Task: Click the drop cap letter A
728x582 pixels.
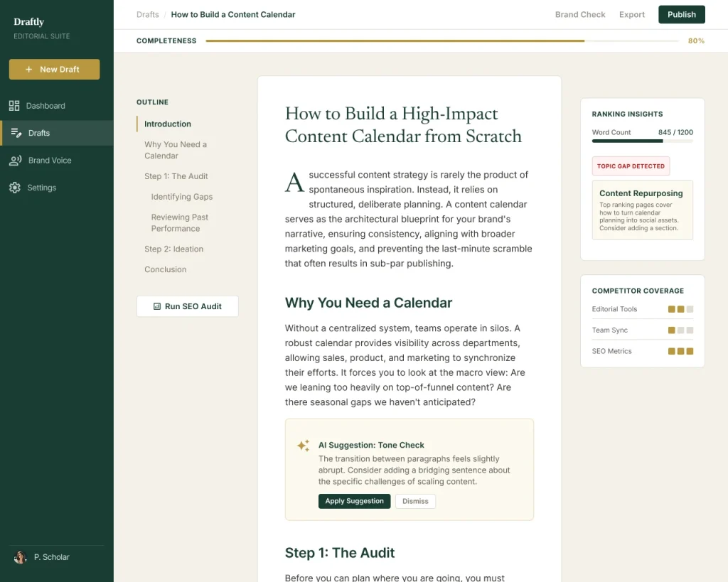Action: point(294,182)
